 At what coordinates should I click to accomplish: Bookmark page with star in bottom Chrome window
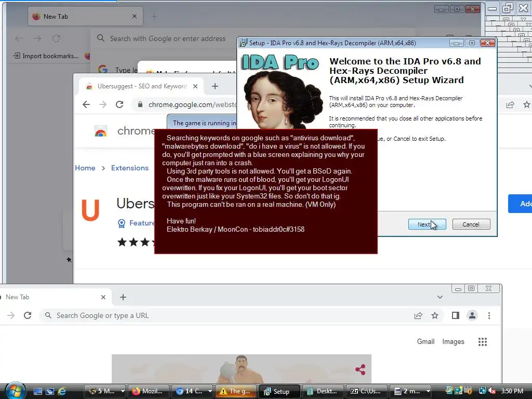(435, 315)
